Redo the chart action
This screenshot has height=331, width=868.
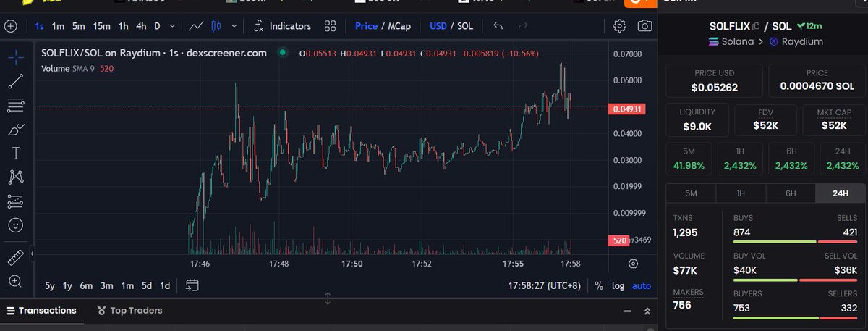[522, 26]
